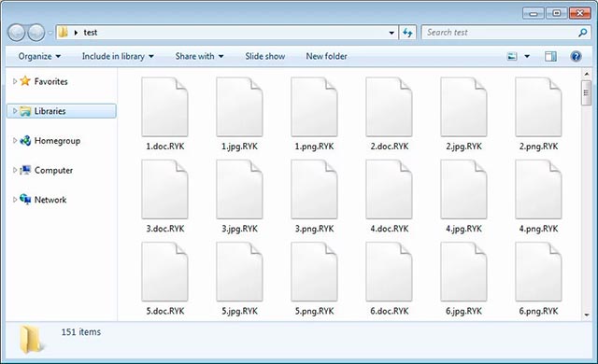Screen dimensions: 598x364
Task: Select file icon 5.png.RYK
Action: [314, 272]
